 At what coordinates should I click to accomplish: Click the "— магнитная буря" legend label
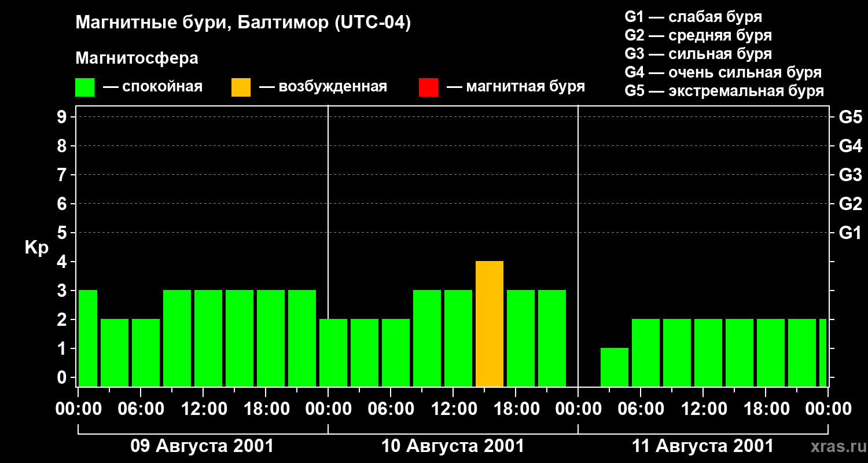516,87
